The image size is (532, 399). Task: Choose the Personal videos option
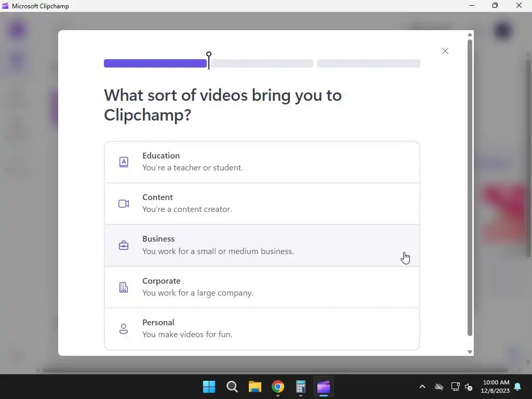pyautogui.click(x=262, y=329)
